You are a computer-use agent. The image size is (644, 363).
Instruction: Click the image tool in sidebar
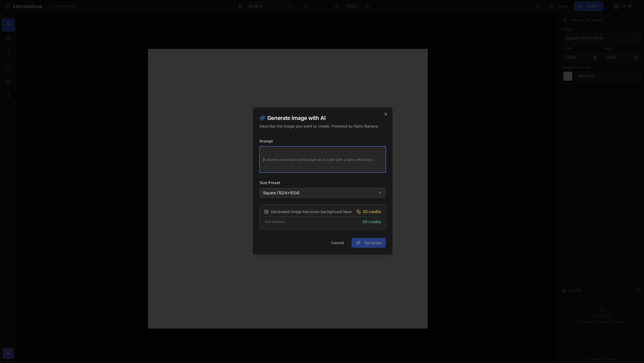(8, 82)
